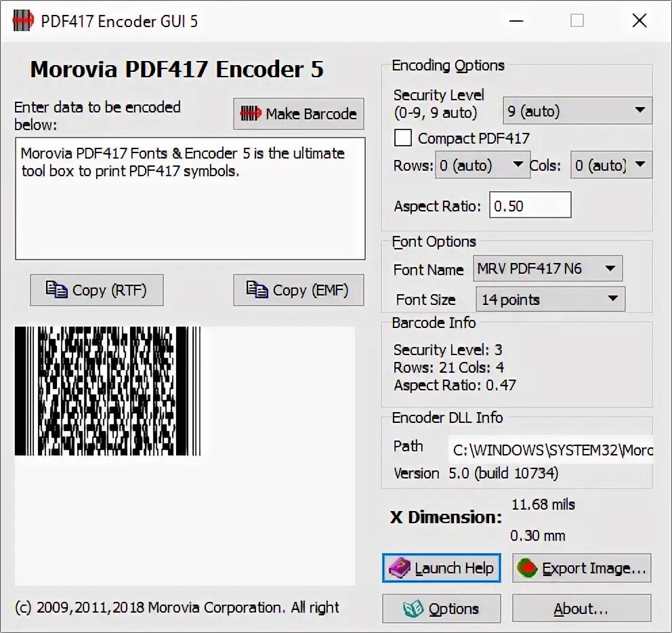Click the 'Morovia PDF417 Encoder 5' heading
Screen dimensions: 672x633
(177, 70)
